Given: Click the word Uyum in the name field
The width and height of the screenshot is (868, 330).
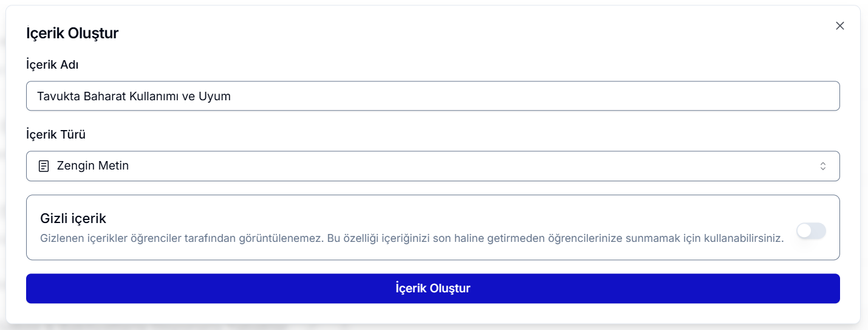Looking at the screenshot, I should click(214, 96).
